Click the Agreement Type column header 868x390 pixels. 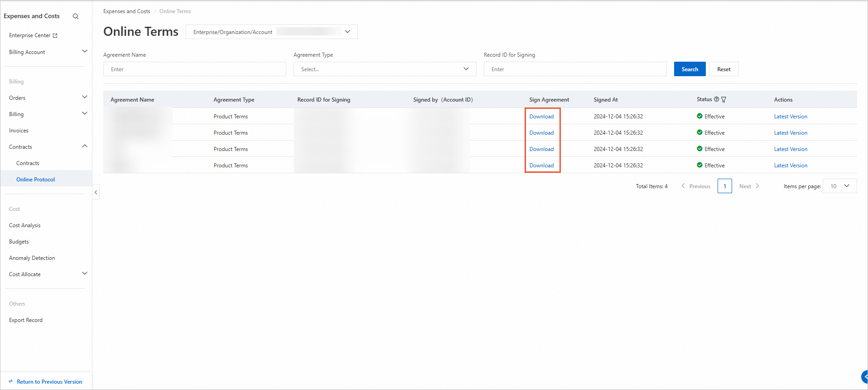(234, 100)
